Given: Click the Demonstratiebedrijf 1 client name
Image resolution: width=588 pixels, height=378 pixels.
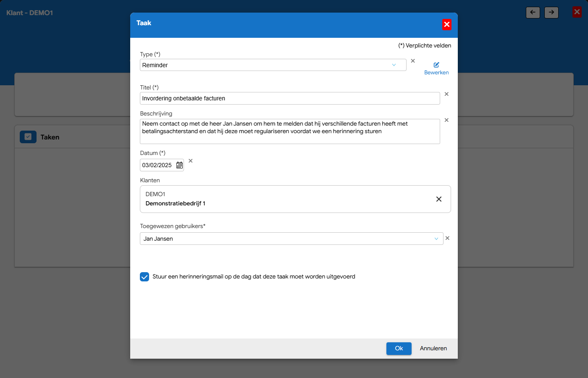Looking at the screenshot, I should [x=176, y=203].
